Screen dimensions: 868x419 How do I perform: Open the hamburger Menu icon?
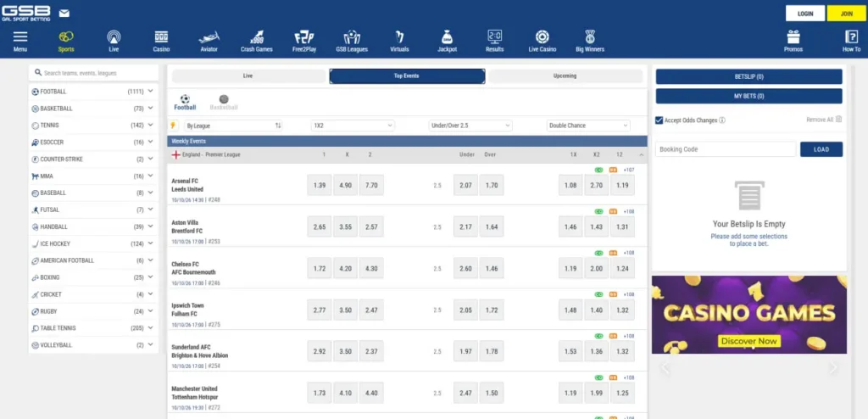tap(20, 37)
